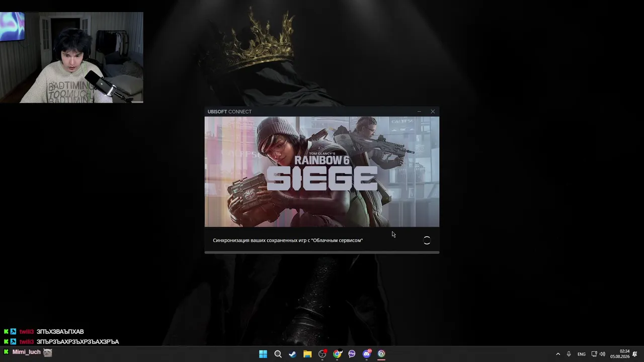Click the chat message ЗПЪХЗВАЪПХАВ
The height and width of the screenshot is (362, 644).
point(60,332)
